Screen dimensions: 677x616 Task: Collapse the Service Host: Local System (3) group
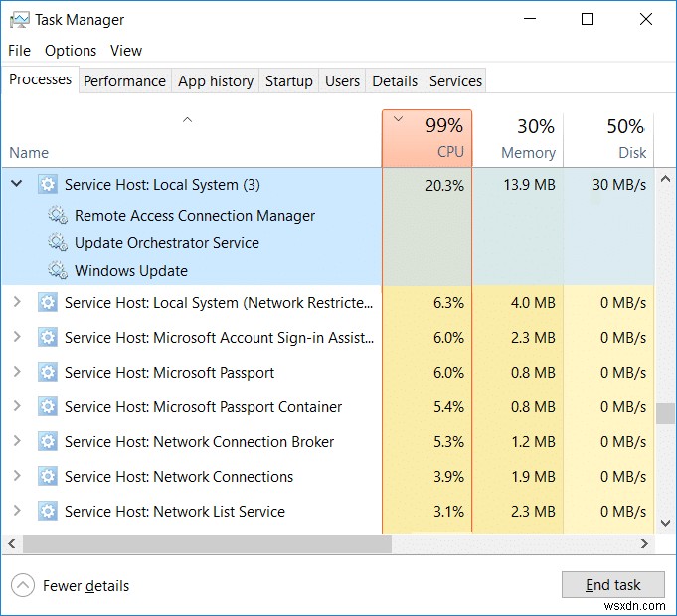coord(17,184)
